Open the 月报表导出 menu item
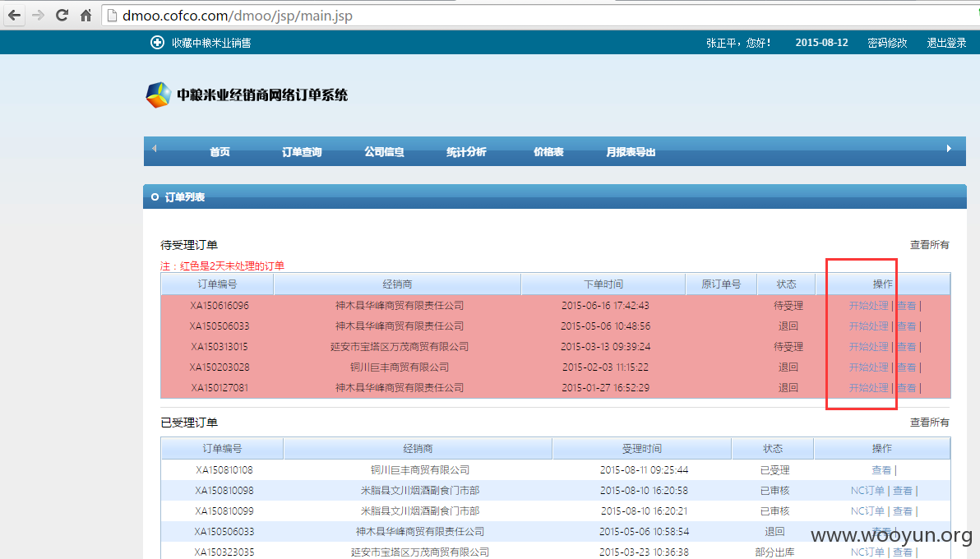Image resolution: width=980 pixels, height=559 pixels. click(631, 152)
